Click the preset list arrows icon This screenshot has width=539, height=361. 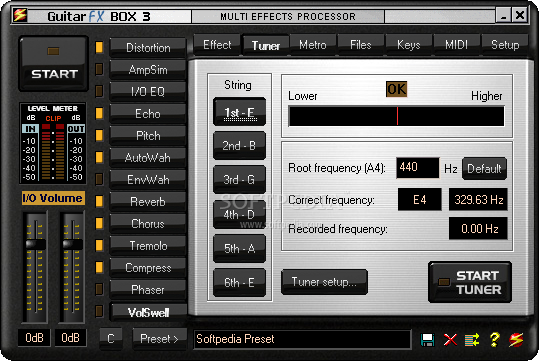pos(472,340)
